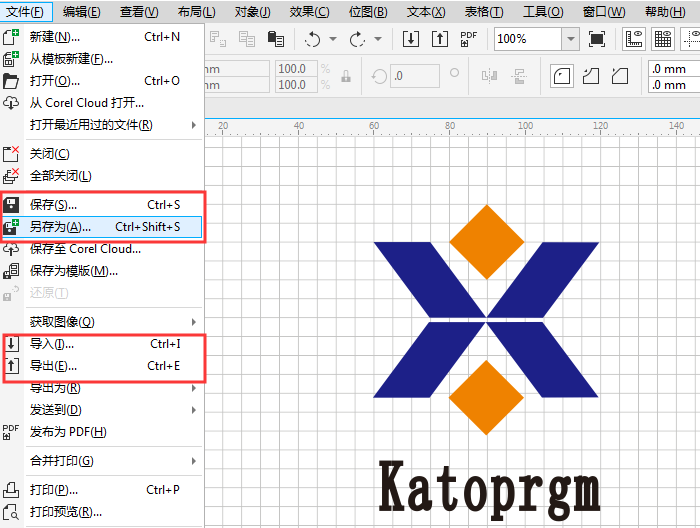Image resolution: width=700 pixels, height=528 pixels.
Task: Click the top orange diamond in logo
Action: 487,242
